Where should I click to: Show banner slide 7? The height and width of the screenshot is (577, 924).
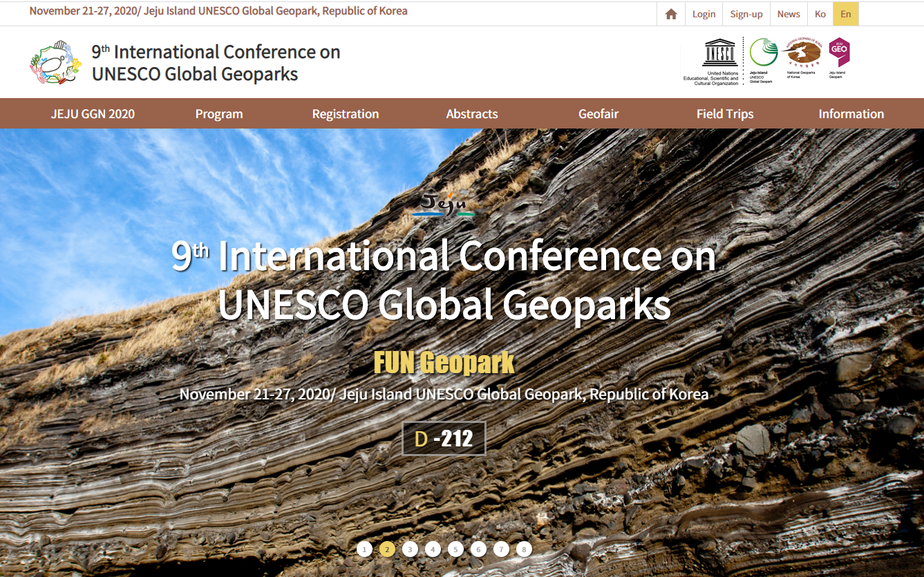[501, 549]
